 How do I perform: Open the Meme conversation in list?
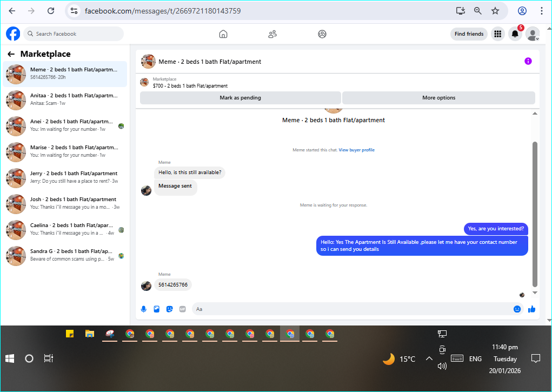coord(65,74)
